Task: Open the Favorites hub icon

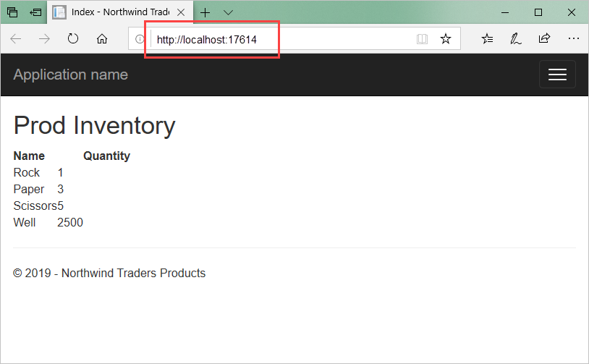Action: pos(487,38)
